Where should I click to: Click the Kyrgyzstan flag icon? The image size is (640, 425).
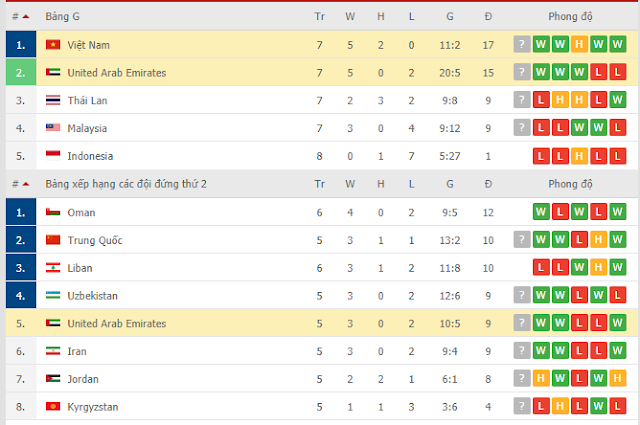(53, 407)
